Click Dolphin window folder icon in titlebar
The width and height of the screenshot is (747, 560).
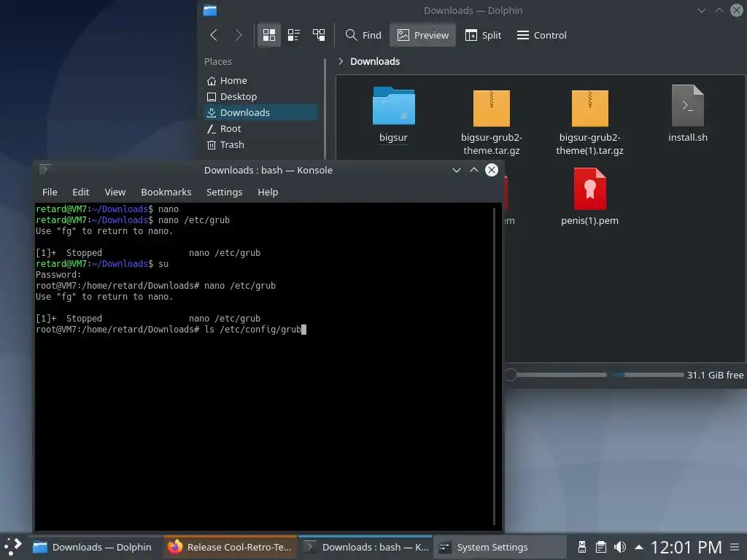(209, 10)
